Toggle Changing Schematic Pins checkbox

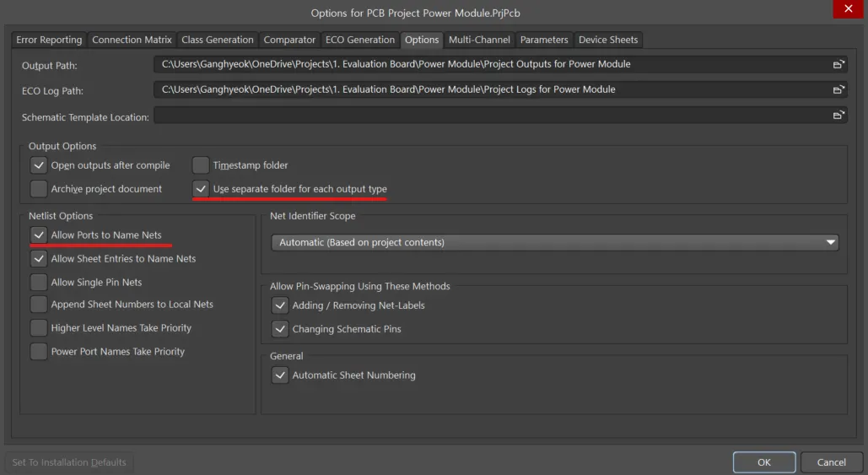(x=280, y=329)
